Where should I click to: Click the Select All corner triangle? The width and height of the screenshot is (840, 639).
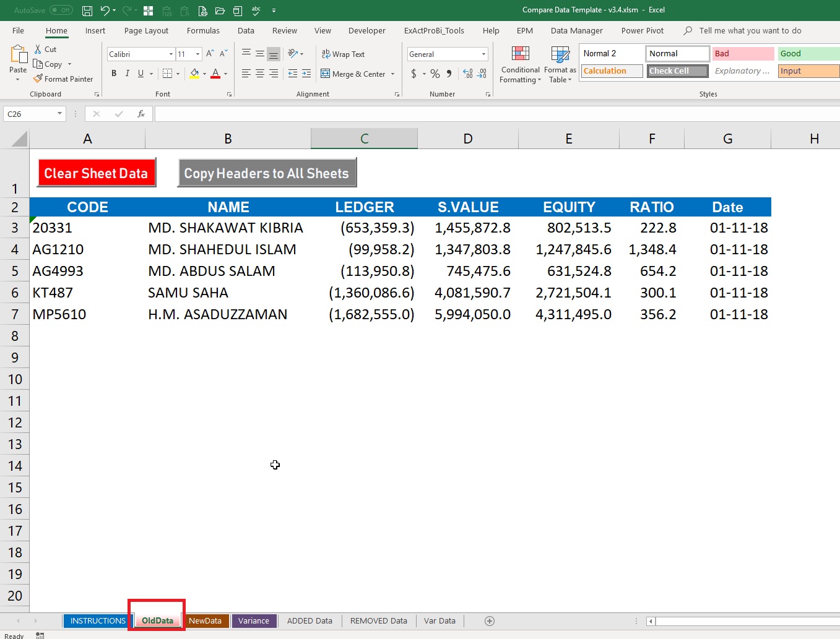(x=19, y=139)
